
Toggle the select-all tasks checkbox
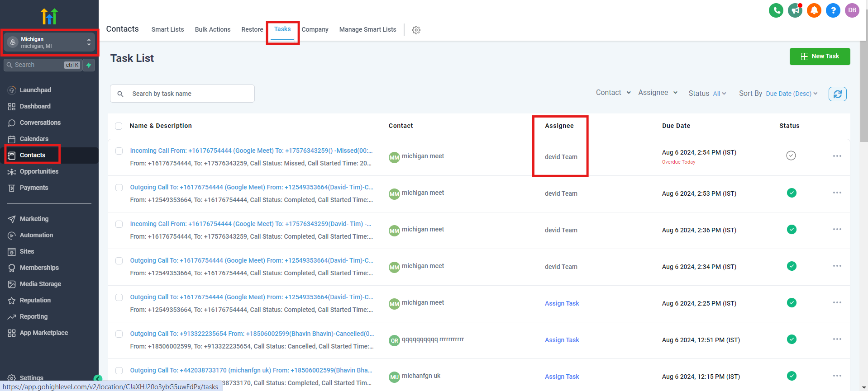point(119,126)
